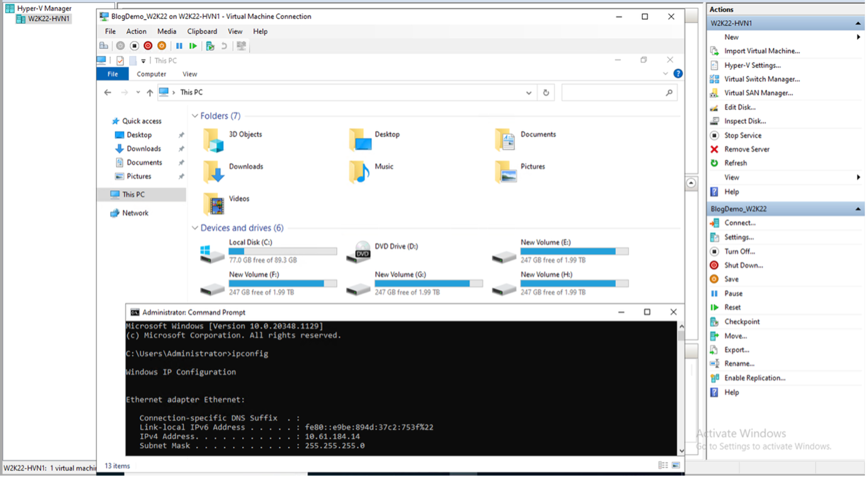
Task: Open the address bar history dropdown
Action: tap(529, 93)
